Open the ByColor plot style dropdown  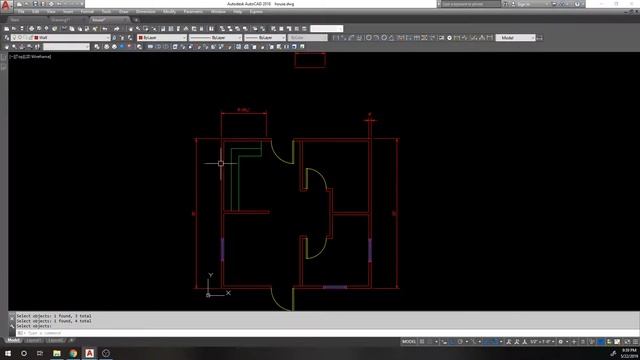click(x=307, y=38)
